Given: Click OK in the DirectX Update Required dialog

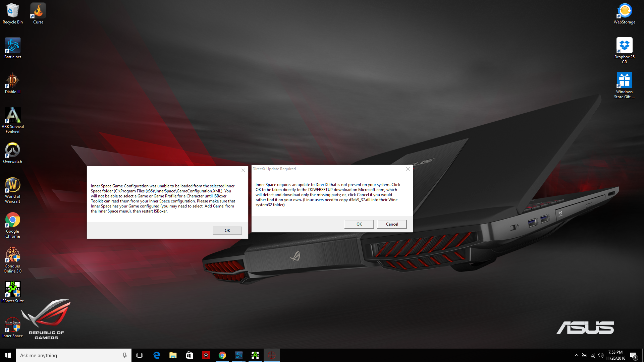Looking at the screenshot, I should [359, 224].
